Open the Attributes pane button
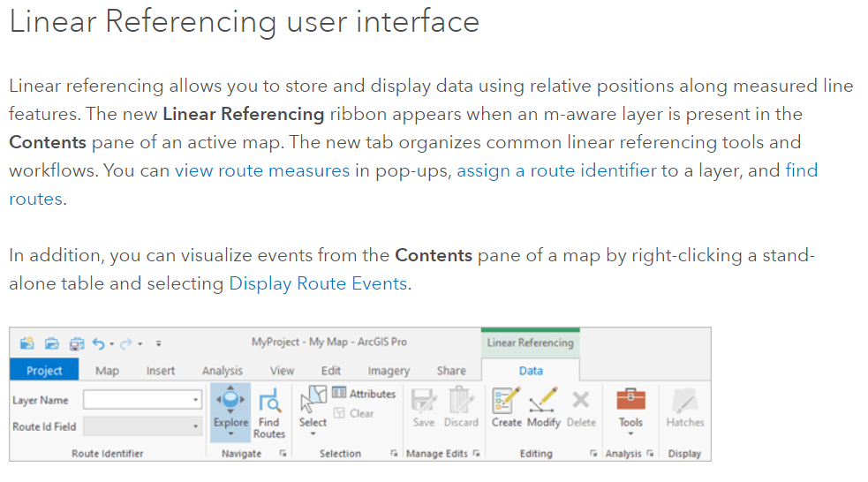The image size is (868, 482). (x=365, y=394)
